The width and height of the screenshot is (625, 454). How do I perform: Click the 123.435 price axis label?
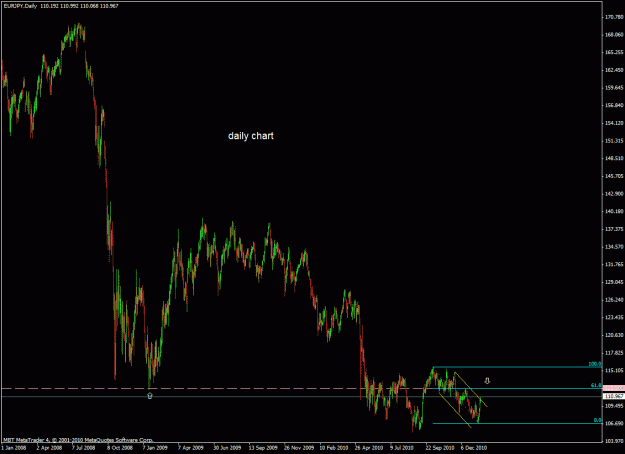point(614,317)
